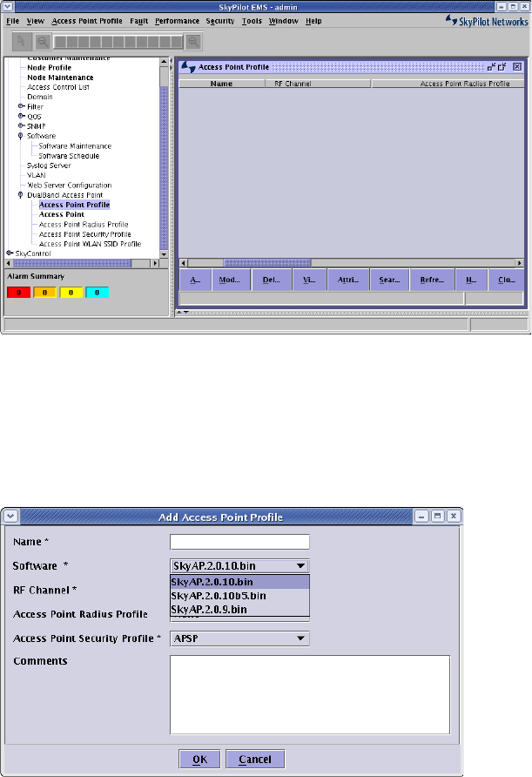Click the RF Channel column header

[318, 84]
